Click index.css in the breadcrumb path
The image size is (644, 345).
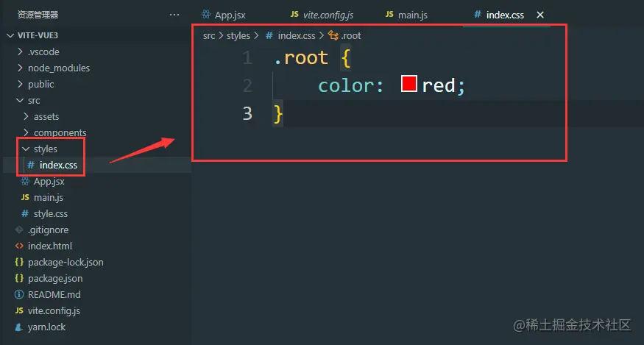coord(297,36)
